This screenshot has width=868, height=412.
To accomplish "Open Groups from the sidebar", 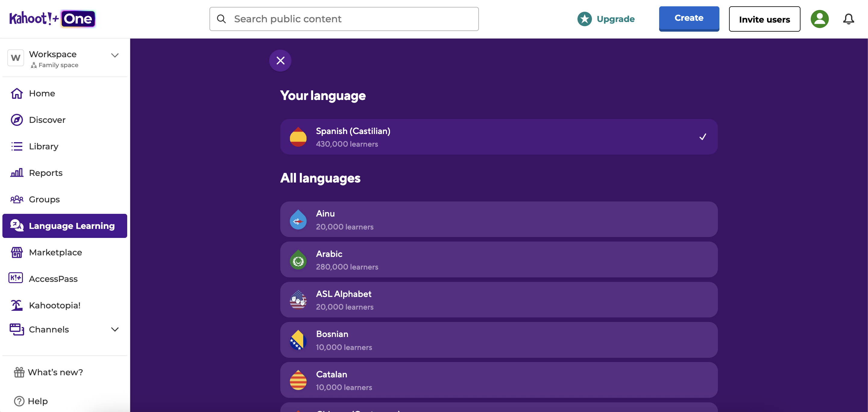I will 65,199.
